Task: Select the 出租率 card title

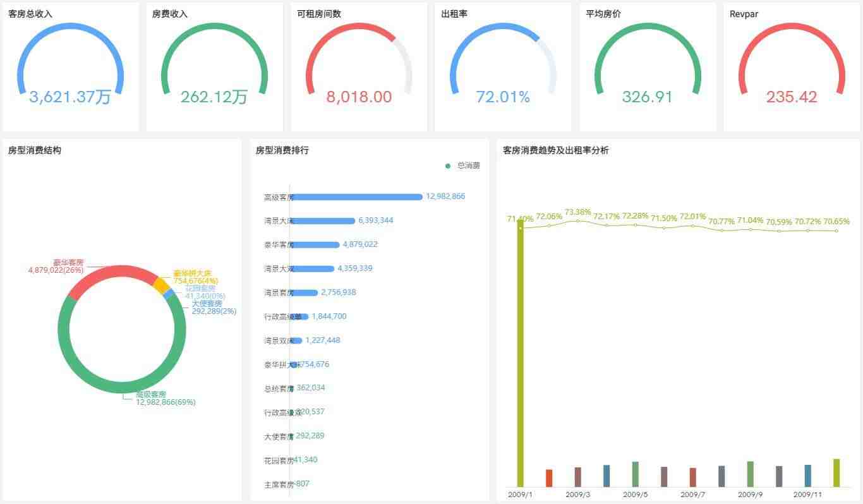Action: point(454,14)
